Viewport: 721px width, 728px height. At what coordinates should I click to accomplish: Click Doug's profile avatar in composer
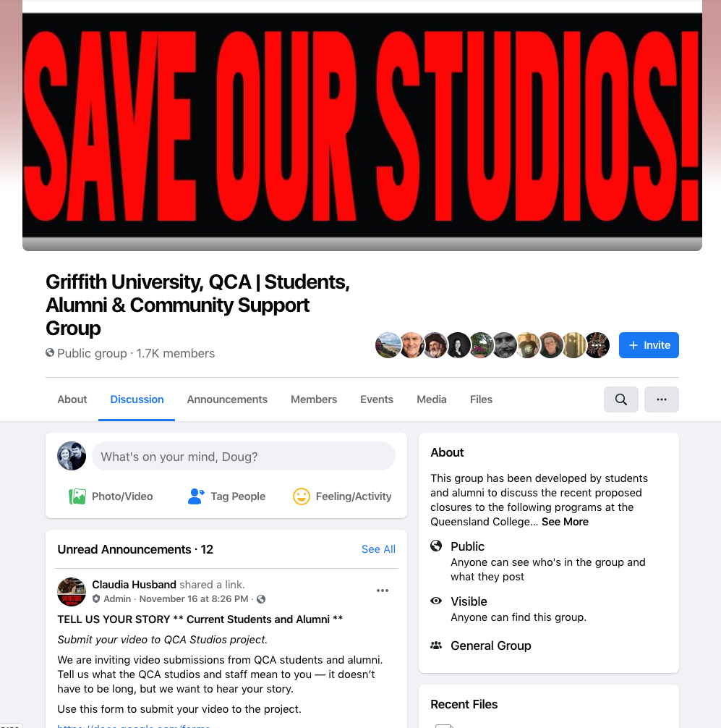tap(72, 456)
